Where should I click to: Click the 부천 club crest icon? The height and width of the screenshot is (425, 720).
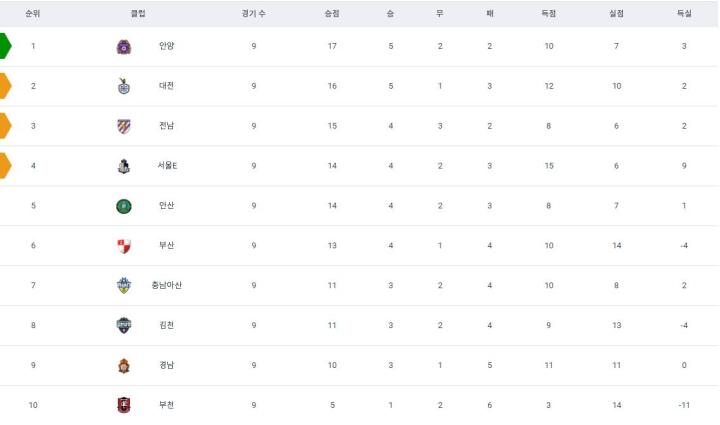(x=124, y=405)
